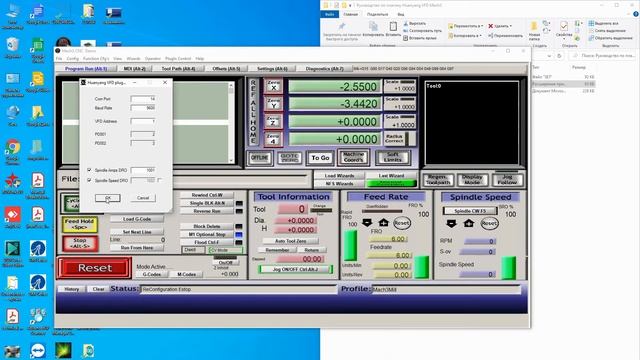
Task: Click the Com Port input field
Action: pos(143,99)
